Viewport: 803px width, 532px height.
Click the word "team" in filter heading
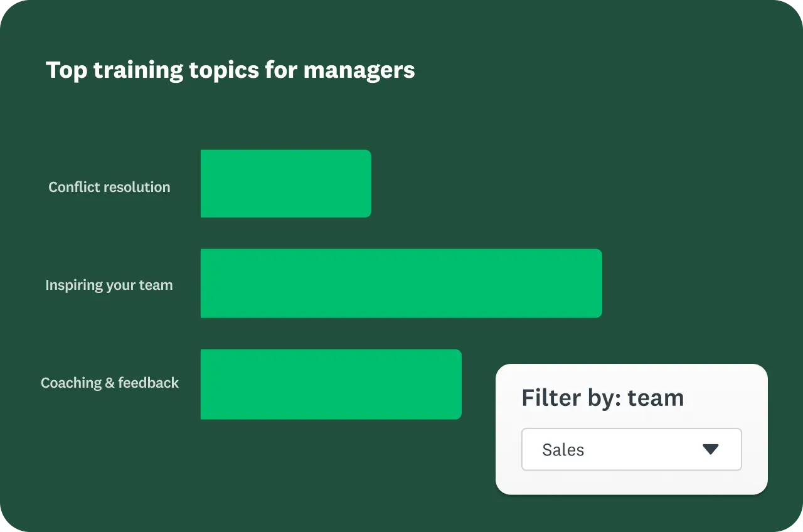[656, 398]
